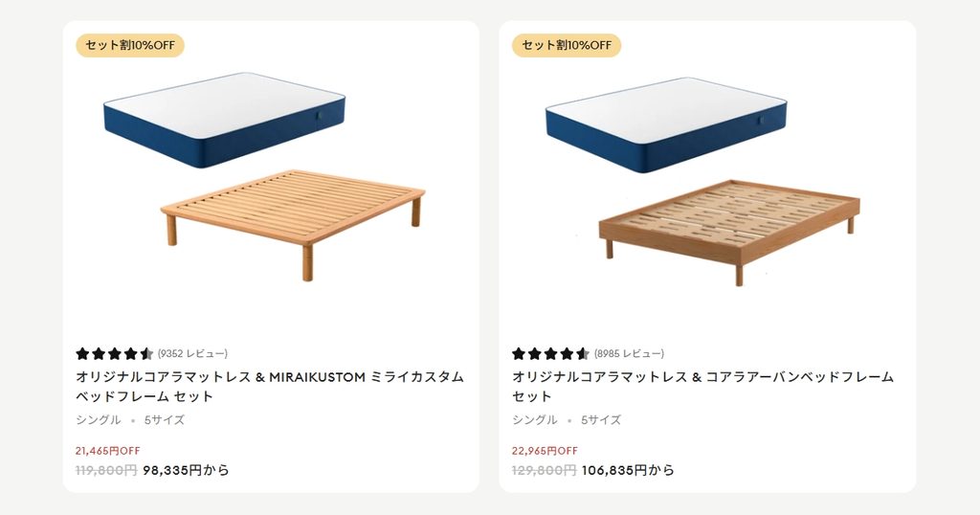Click シングル size text on the right card
This screenshot has width=980, height=515.
tap(534, 420)
